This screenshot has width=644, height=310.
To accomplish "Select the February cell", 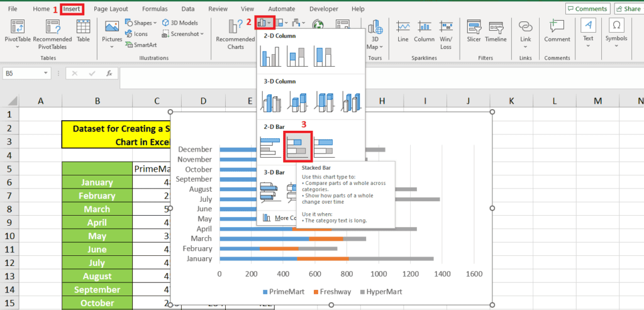I will click(x=97, y=196).
